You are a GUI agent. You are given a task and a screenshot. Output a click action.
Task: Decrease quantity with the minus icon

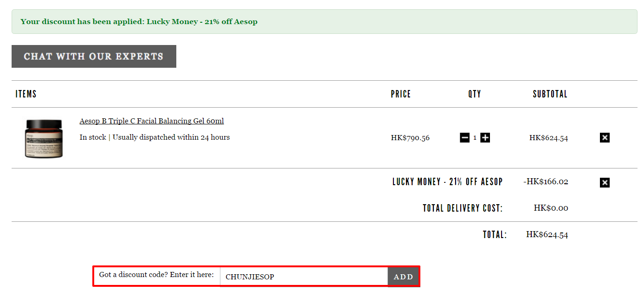click(x=464, y=138)
